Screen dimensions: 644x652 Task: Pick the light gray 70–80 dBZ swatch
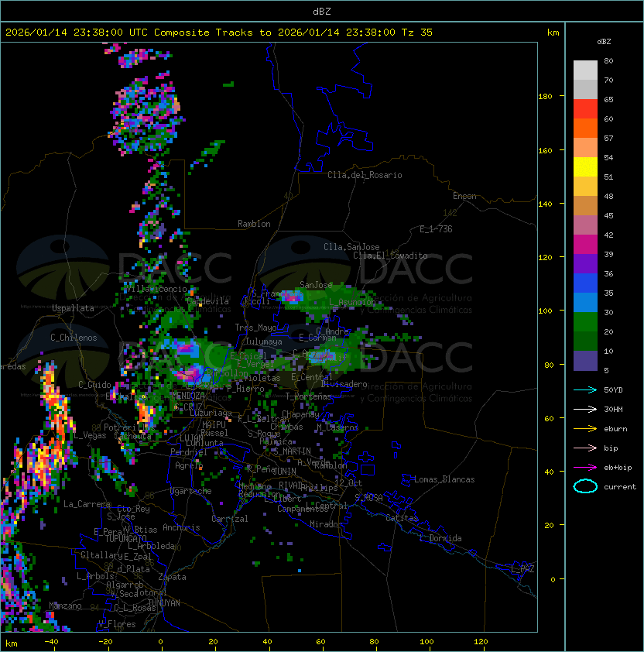pyautogui.click(x=585, y=70)
